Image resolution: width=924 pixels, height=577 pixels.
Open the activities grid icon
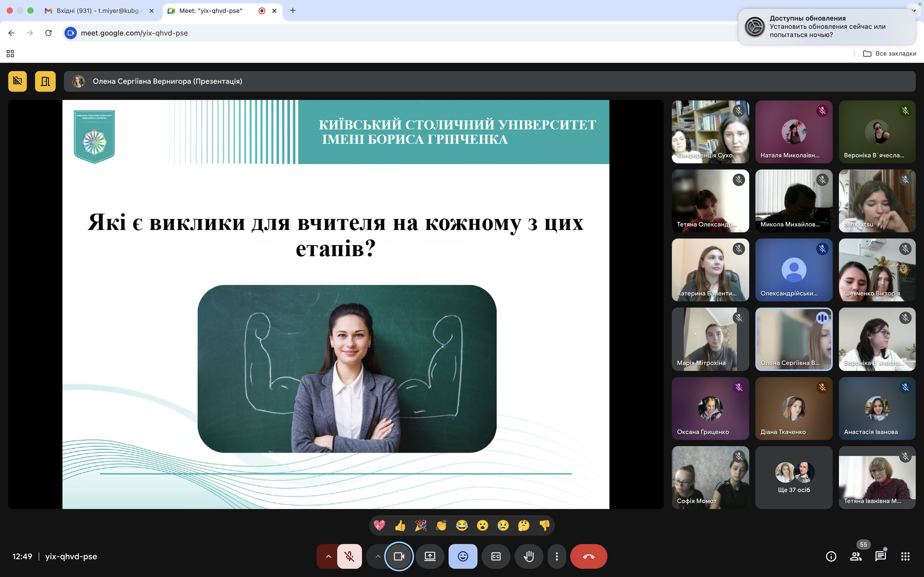(905, 556)
